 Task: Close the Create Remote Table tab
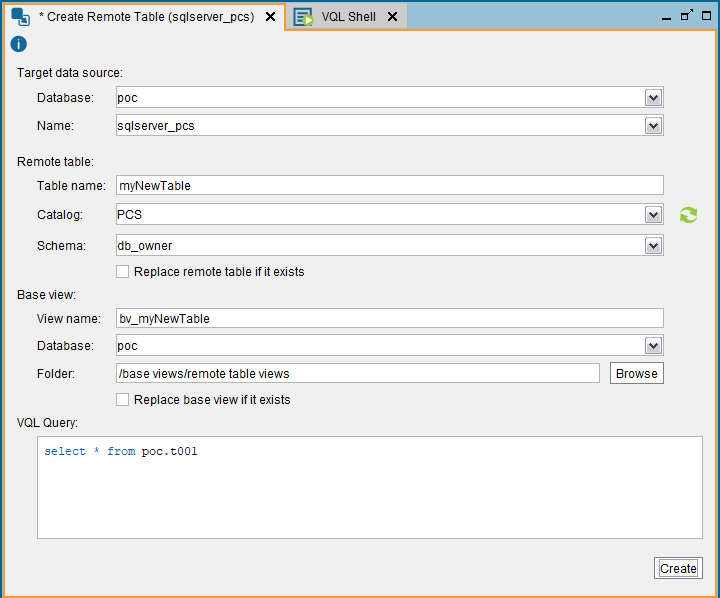270,17
